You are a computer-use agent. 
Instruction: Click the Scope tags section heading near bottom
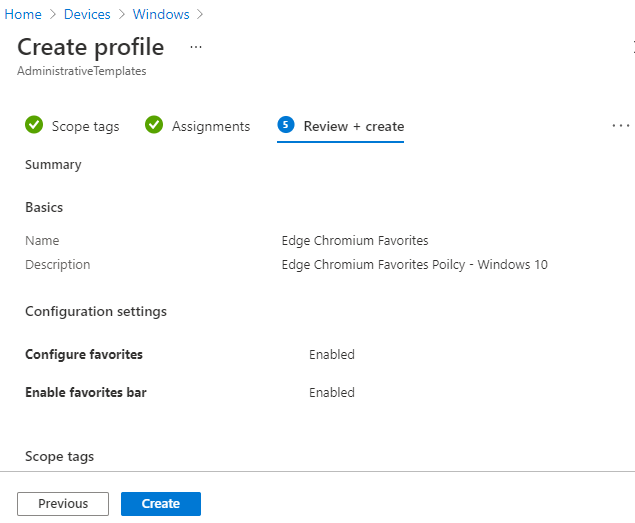(60, 457)
